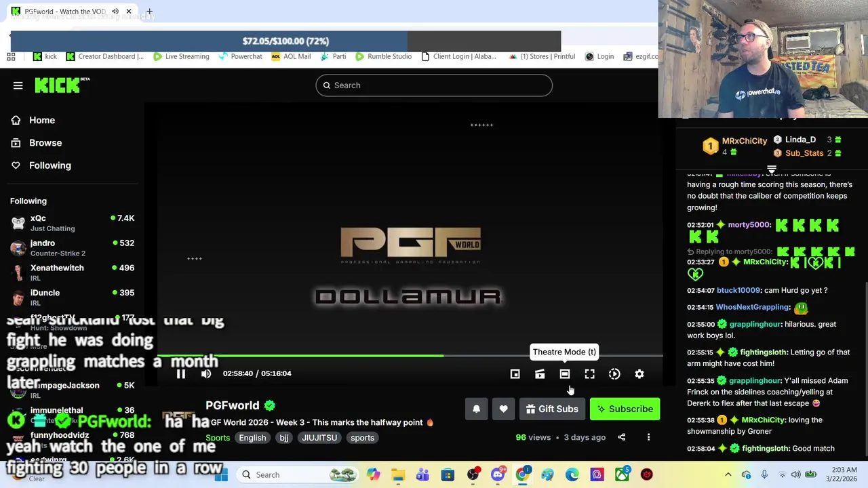Screen dimensions: 868x488
Task: Show hidden system tray icons
Action: point(728,474)
